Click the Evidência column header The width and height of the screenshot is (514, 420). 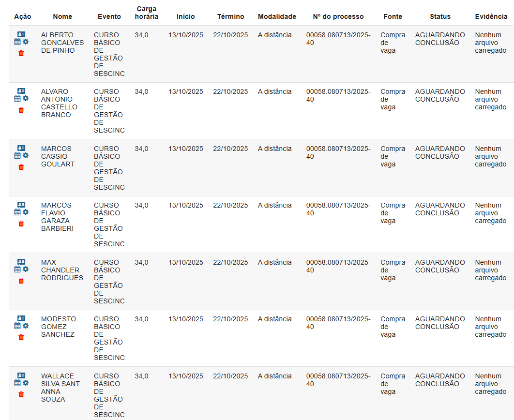pyautogui.click(x=491, y=16)
